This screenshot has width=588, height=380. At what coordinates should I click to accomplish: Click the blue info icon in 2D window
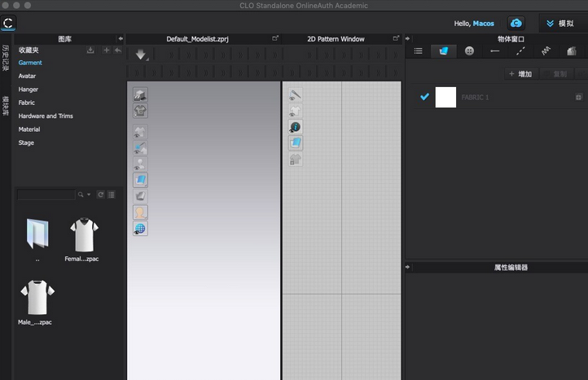pos(295,127)
